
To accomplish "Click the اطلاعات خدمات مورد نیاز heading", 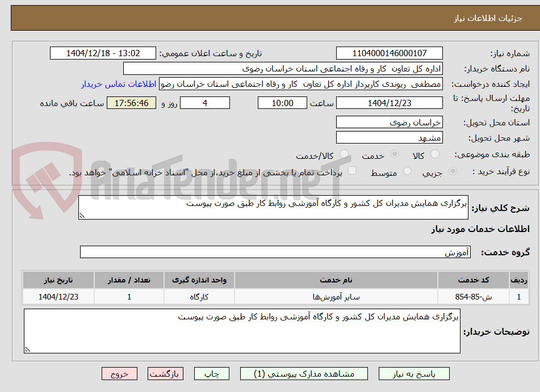I will pos(480,229).
